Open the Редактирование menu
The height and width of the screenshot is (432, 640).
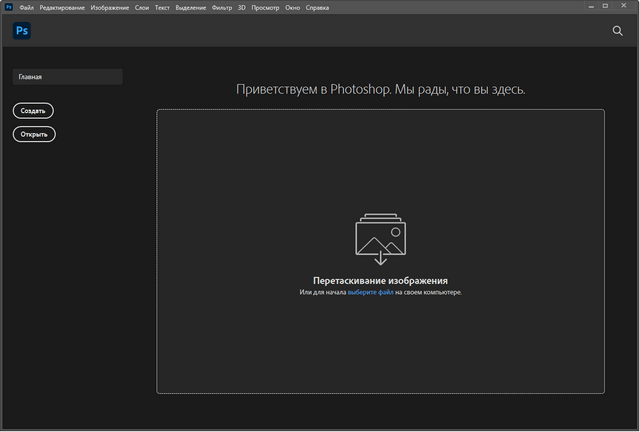[62, 8]
